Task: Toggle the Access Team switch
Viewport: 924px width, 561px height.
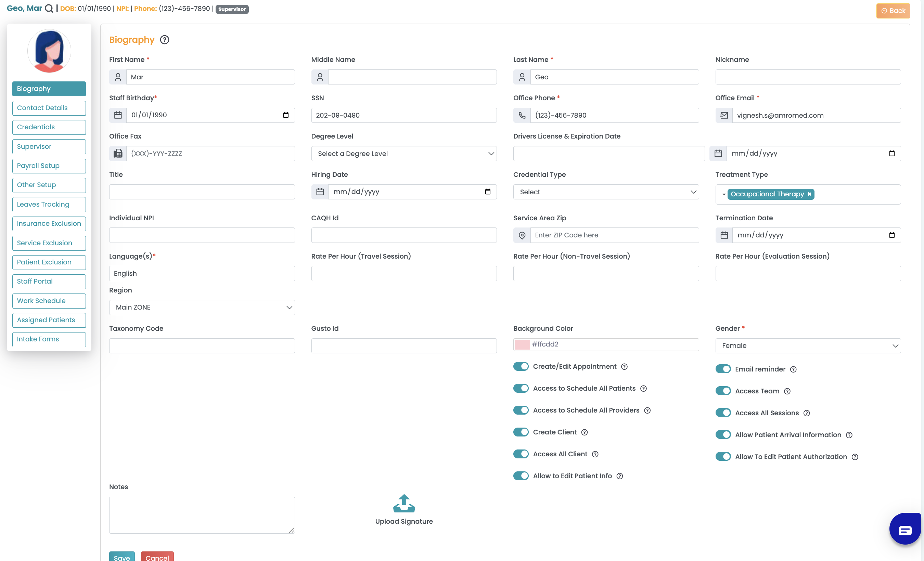Action: click(x=723, y=391)
